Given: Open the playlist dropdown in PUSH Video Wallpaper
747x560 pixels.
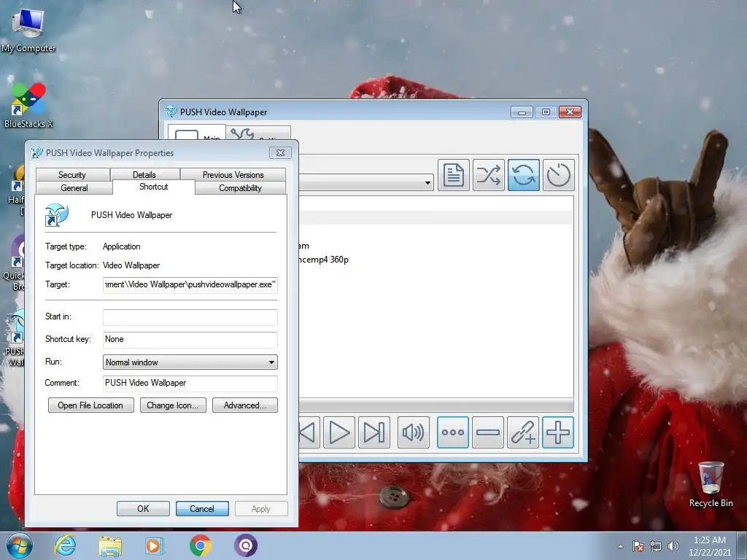Looking at the screenshot, I should tap(427, 183).
